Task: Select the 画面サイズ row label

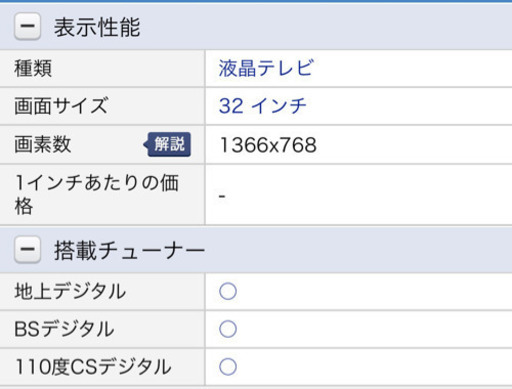Action: 61,106
